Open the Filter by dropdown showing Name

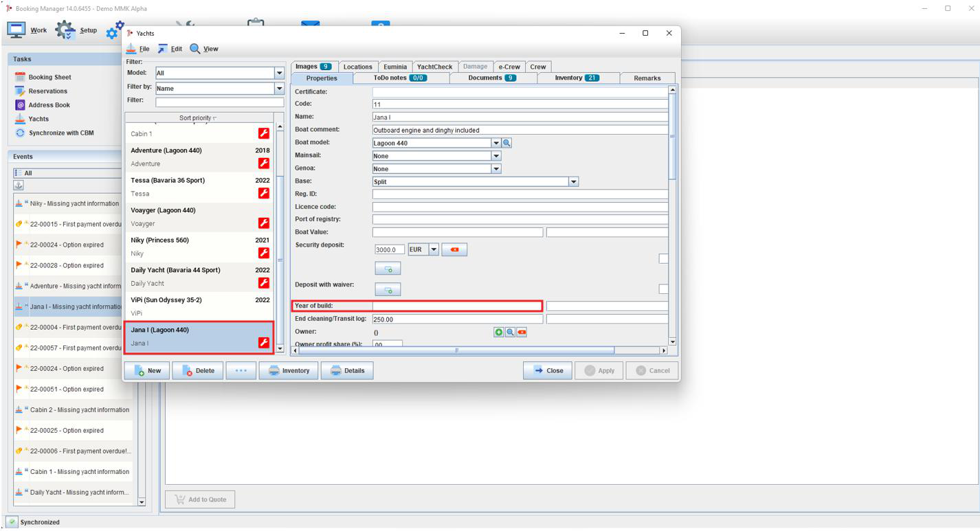tap(279, 88)
